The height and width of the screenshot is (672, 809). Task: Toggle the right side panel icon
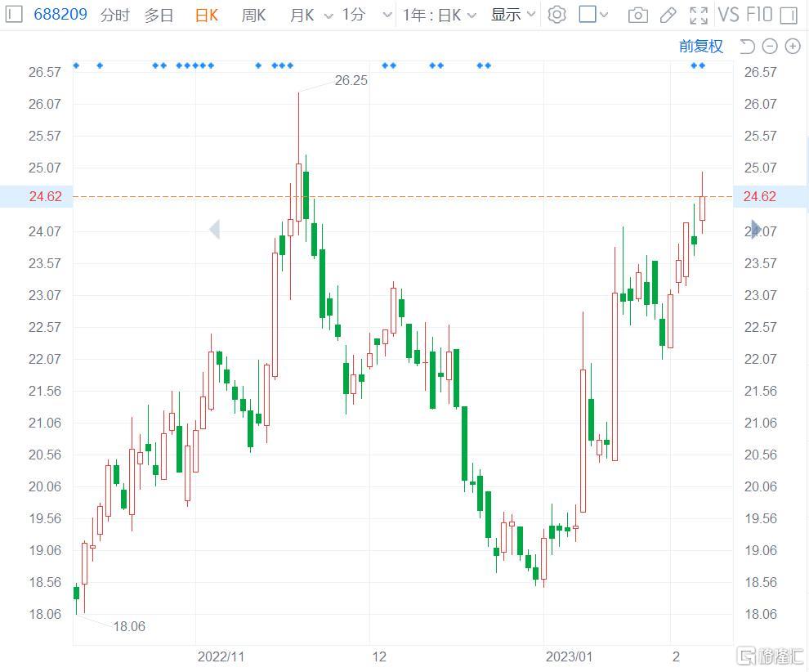point(788,15)
